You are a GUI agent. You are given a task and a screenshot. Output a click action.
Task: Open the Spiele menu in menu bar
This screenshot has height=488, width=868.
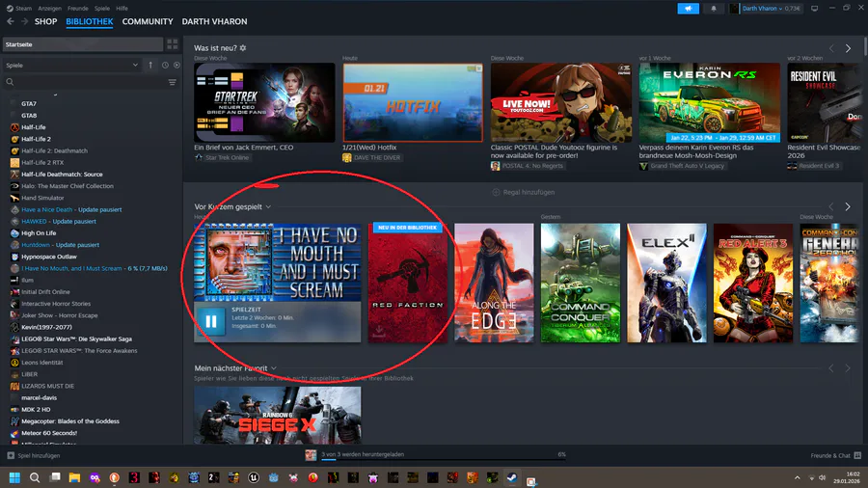click(102, 9)
